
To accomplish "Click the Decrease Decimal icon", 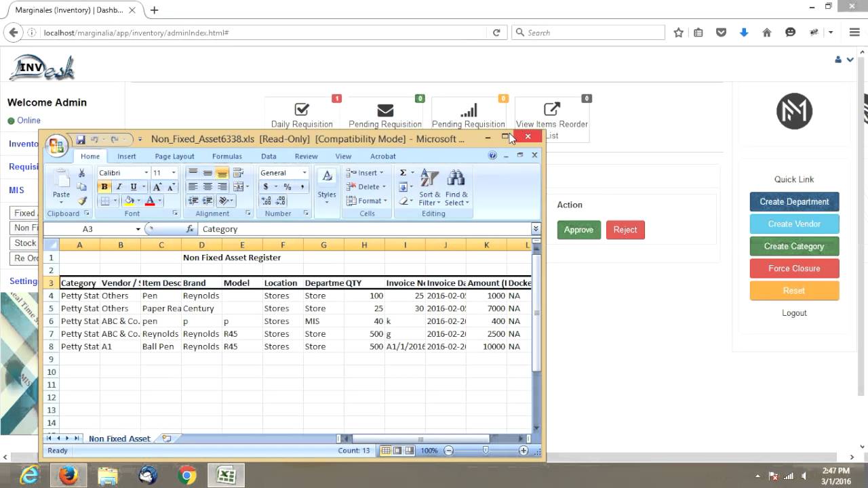I will [280, 201].
